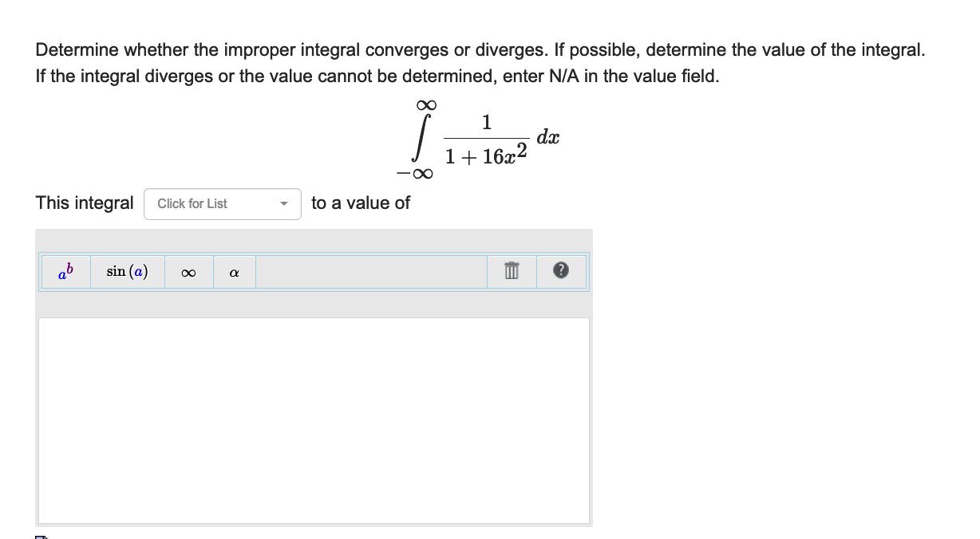This screenshot has height=539, width=980.
Task: Click the "Click for List" placeholder text
Action: click(192, 204)
